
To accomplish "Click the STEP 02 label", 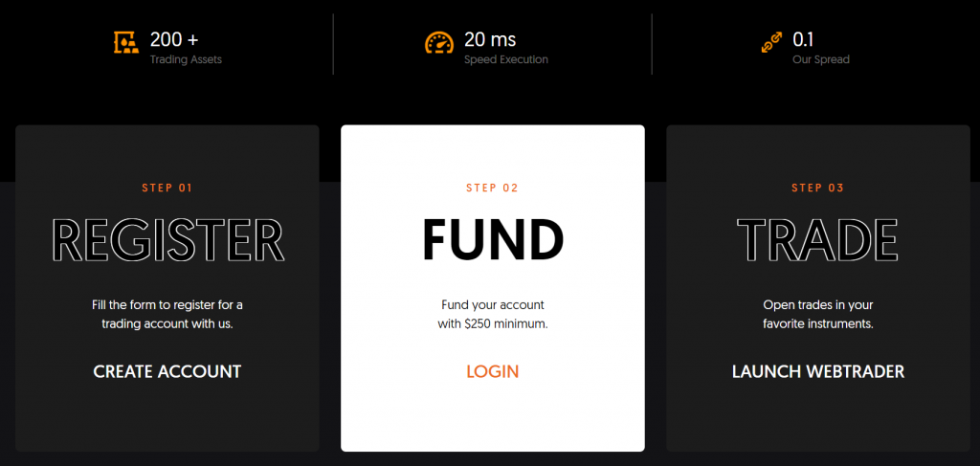I will (493, 188).
